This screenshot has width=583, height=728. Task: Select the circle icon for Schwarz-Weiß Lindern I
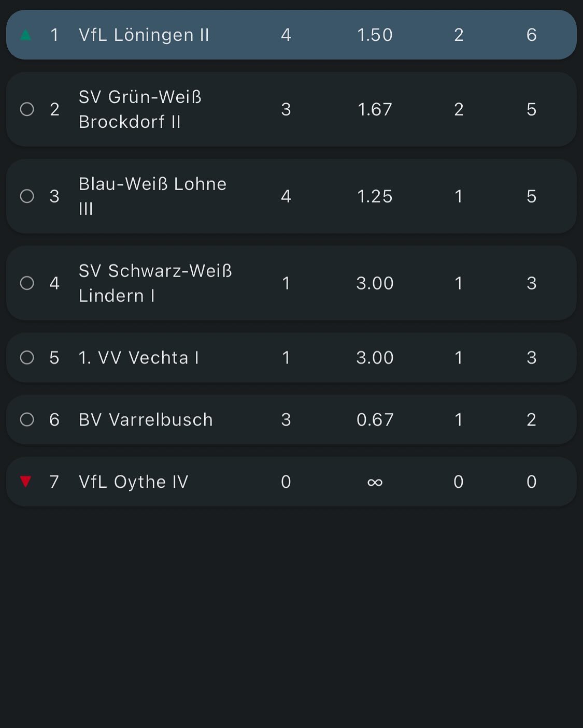click(x=27, y=283)
